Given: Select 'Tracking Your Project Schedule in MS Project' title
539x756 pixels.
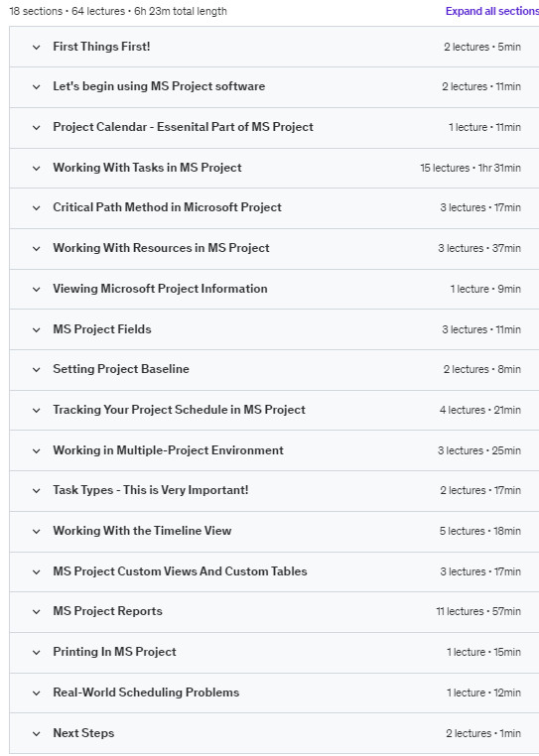Looking at the screenshot, I should [179, 410].
